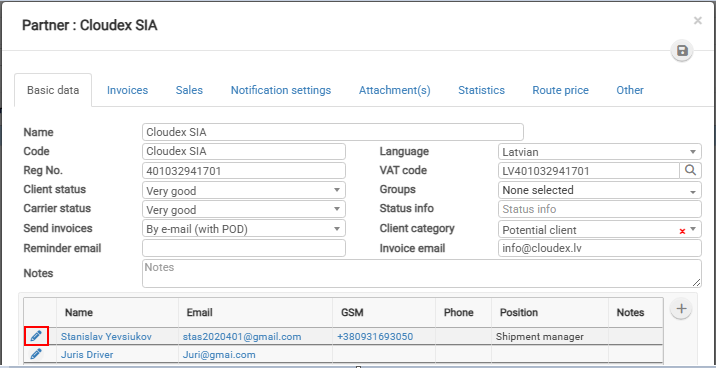Click the Notes text area
716x368 pixels.
tap(422, 273)
